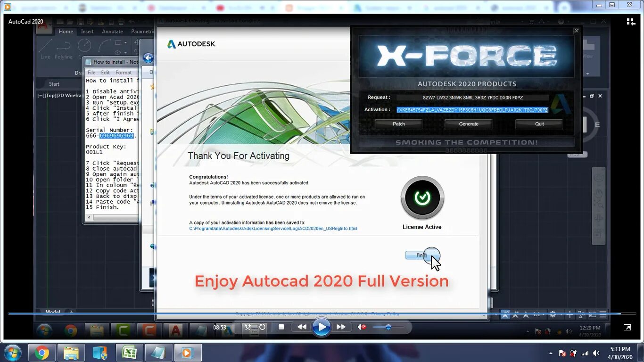Close the X-Force keygen window
Screen dimensions: 644x362
[576, 31]
